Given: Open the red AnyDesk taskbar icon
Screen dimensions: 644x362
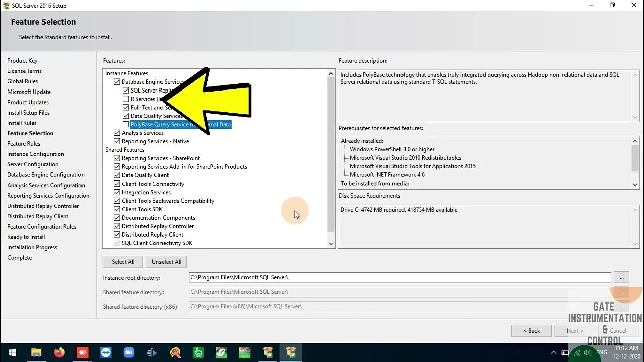Looking at the screenshot, I should pyautogui.click(x=83, y=352).
